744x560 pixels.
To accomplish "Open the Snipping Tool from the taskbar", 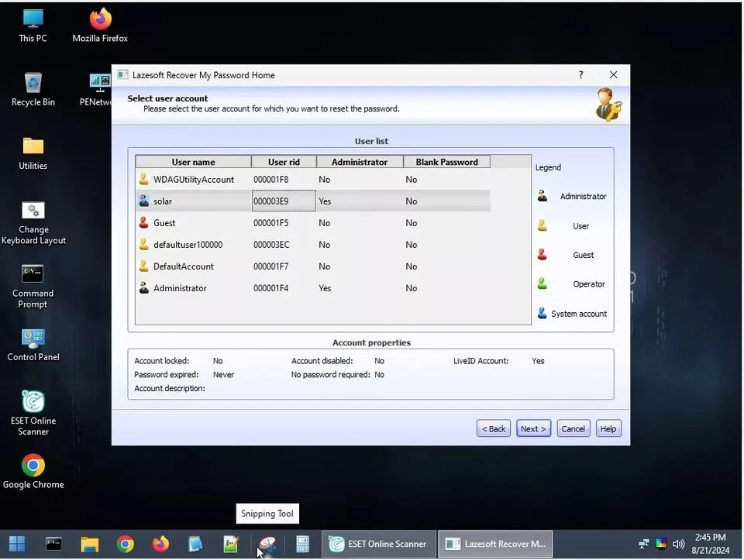I will [267, 545].
